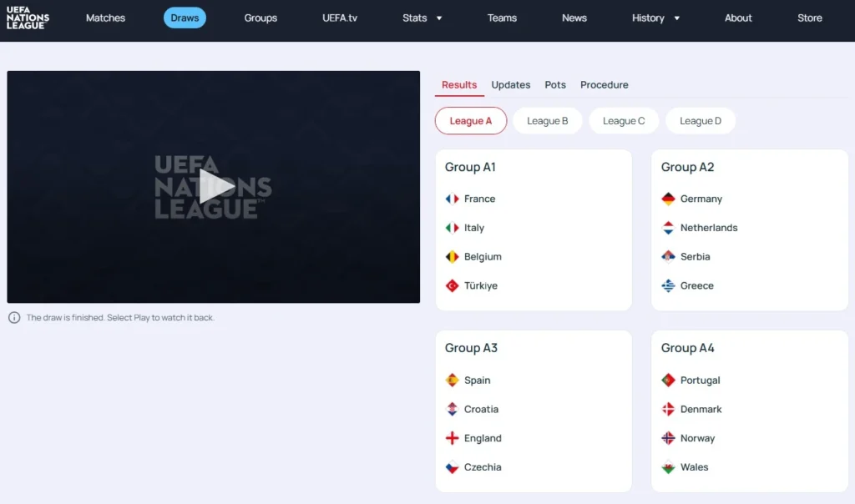Screen dimensions: 855x504
Task: Click the Wales team name
Action: pyautogui.click(x=694, y=467)
